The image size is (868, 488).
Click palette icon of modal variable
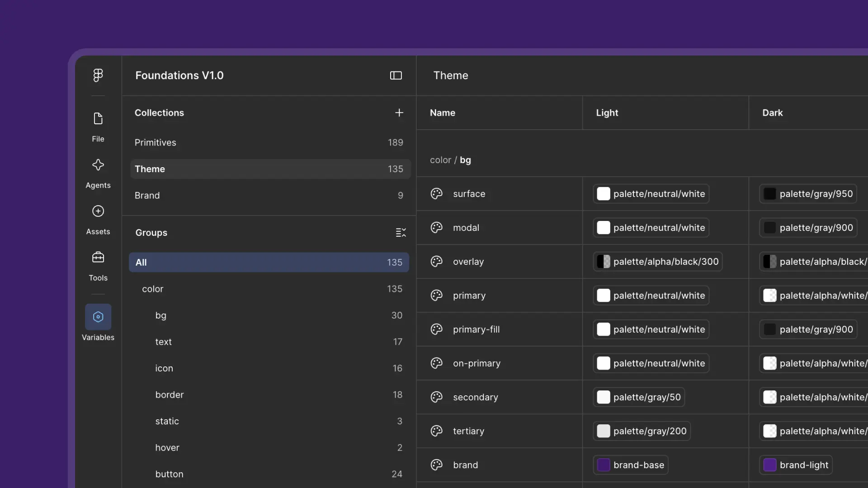437,228
